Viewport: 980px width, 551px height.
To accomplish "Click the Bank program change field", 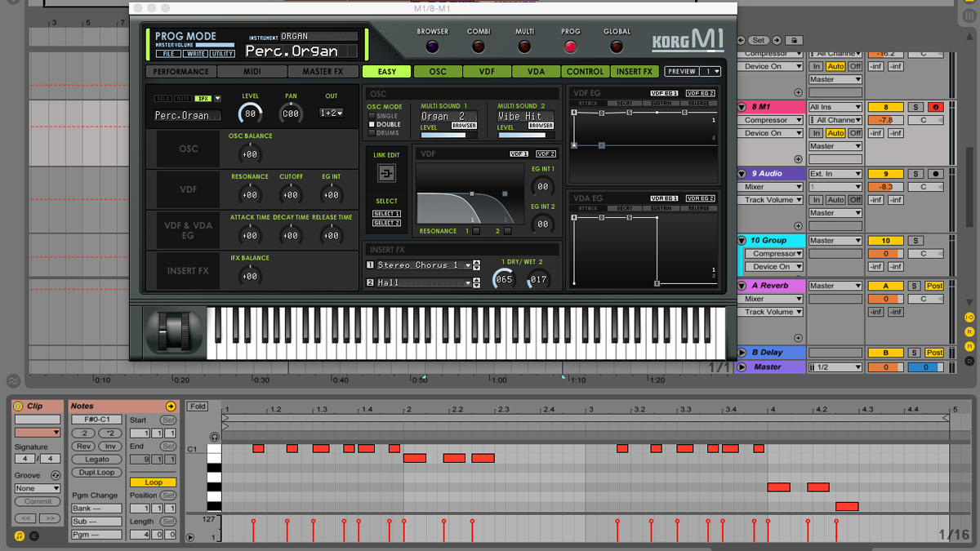I will [x=96, y=509].
